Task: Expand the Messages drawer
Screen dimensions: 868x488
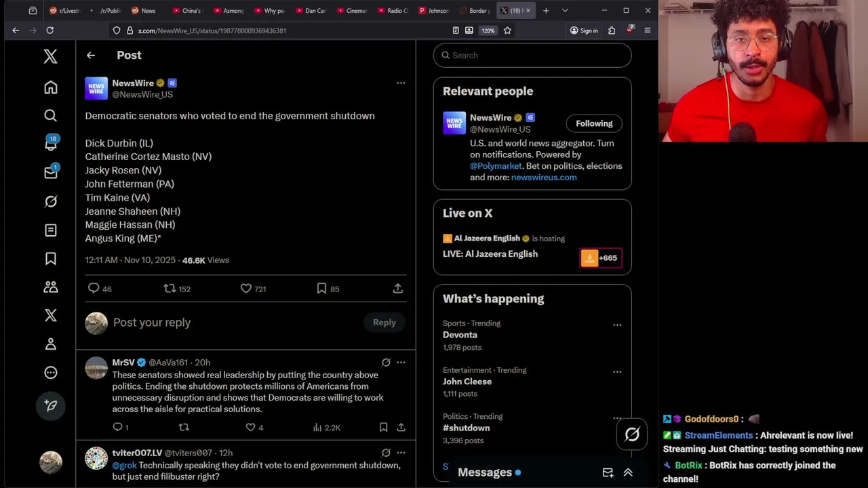Action: click(628, 473)
